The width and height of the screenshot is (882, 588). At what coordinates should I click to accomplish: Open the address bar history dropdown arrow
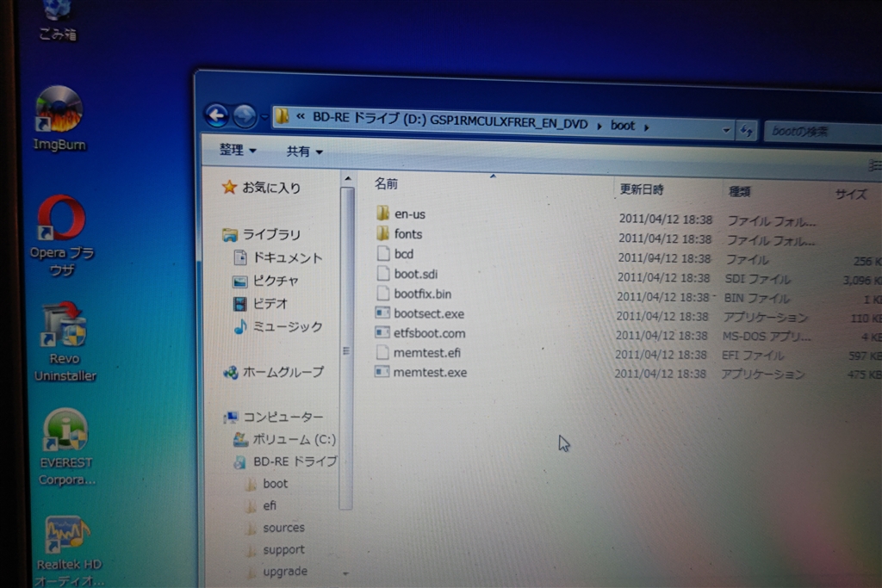point(726,130)
